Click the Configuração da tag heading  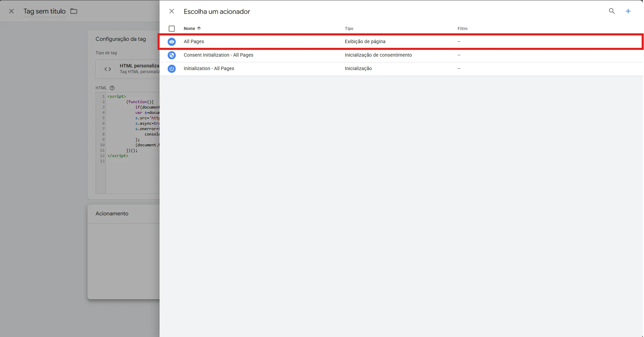point(121,39)
